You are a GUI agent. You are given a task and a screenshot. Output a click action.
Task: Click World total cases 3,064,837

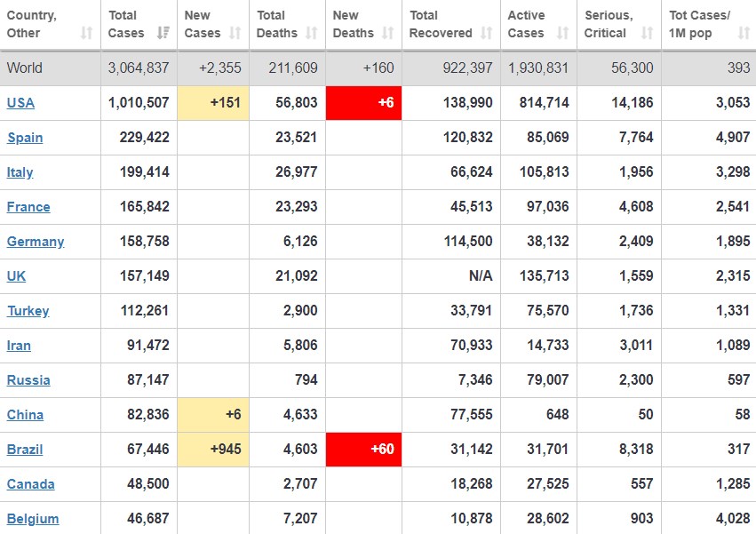(x=139, y=68)
